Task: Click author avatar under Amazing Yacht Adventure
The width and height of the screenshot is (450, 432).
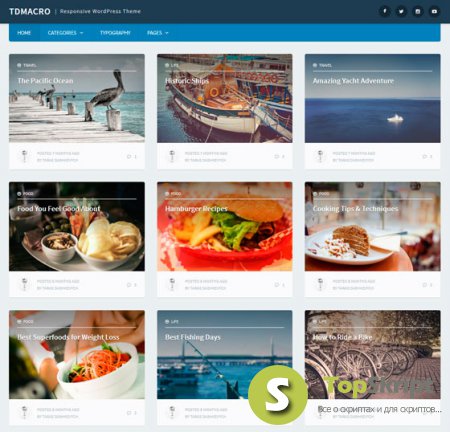Action: [320, 156]
